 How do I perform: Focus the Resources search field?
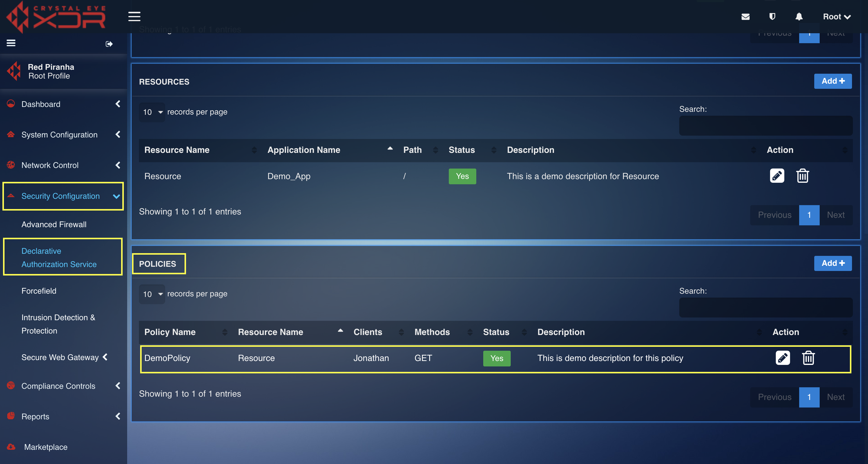[766, 126]
